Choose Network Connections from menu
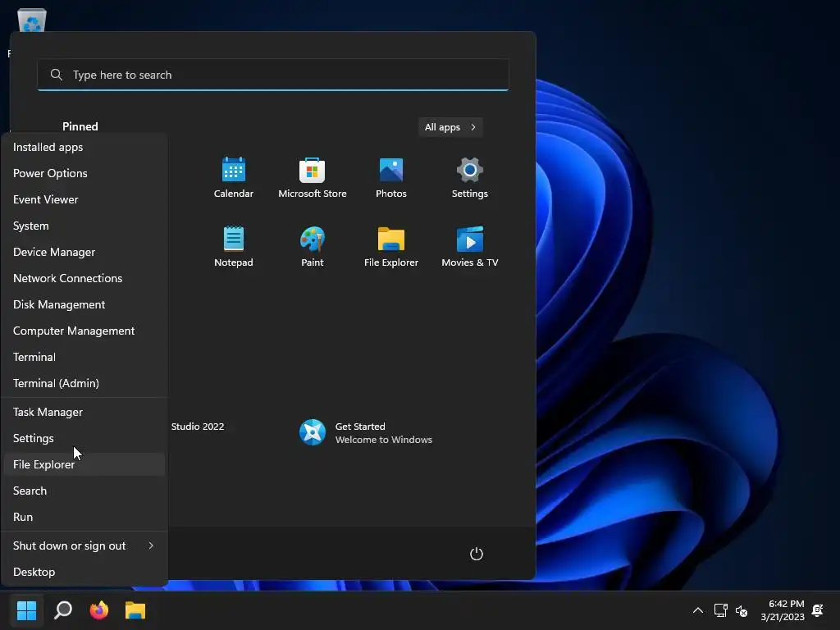 (84, 278)
